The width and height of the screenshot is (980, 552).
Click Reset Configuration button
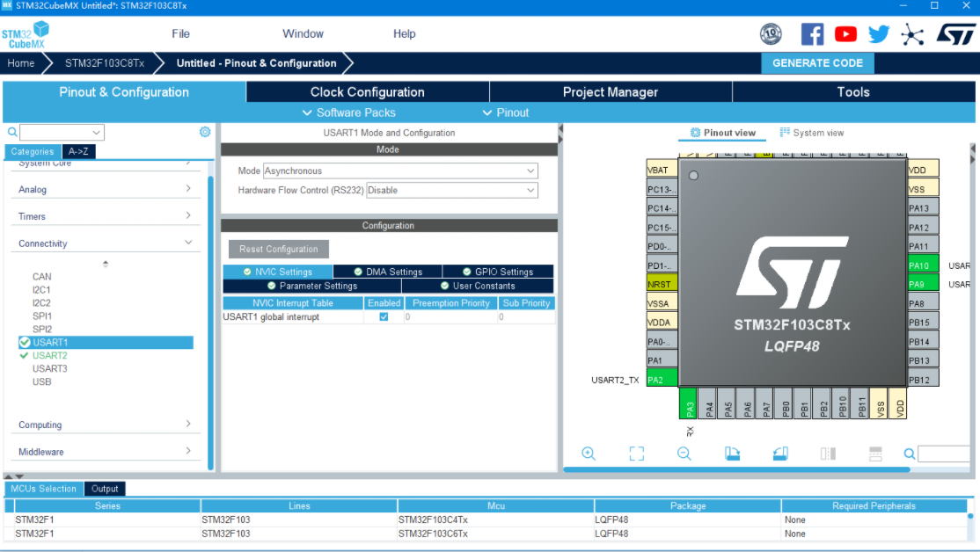[279, 249]
